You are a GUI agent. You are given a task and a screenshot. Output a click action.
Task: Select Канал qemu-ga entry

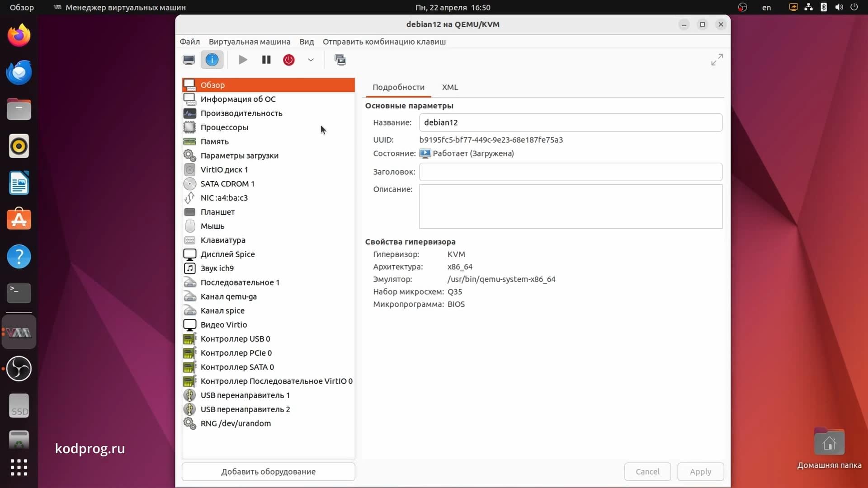tap(269, 296)
